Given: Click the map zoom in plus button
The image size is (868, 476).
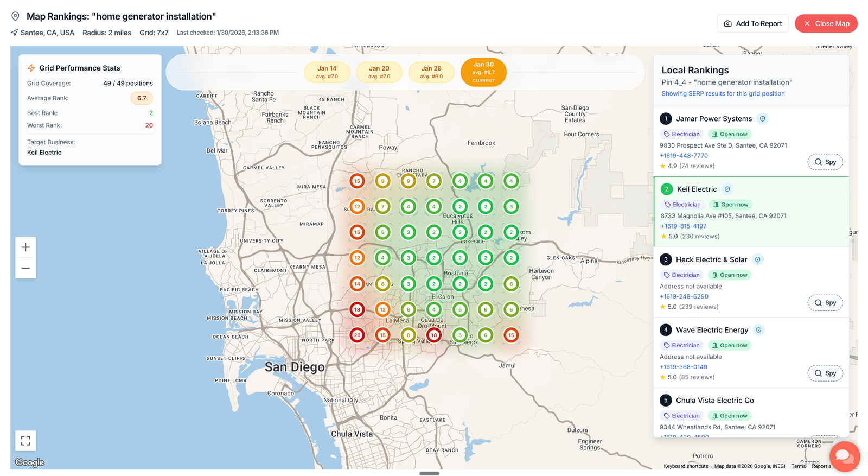Looking at the screenshot, I should point(25,247).
